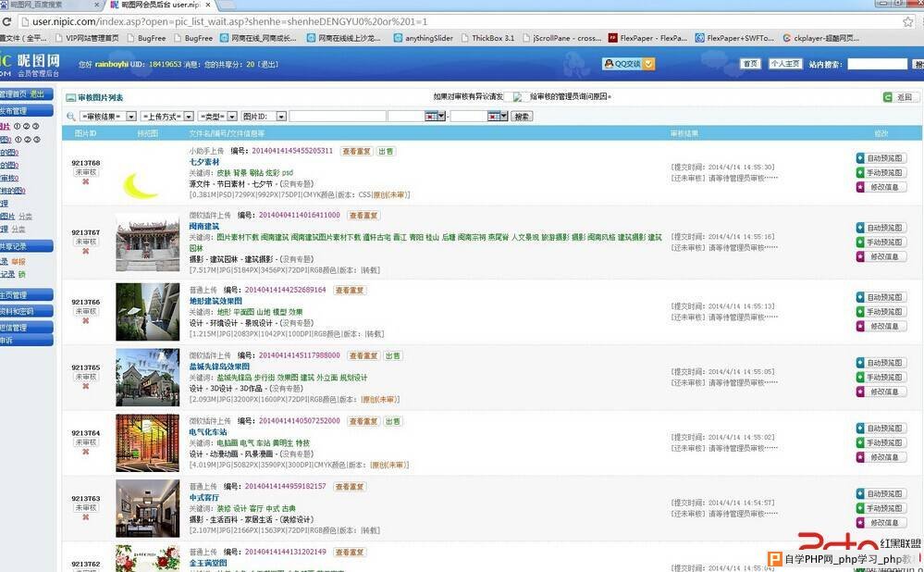Open the =类型= dropdown

coord(217,117)
